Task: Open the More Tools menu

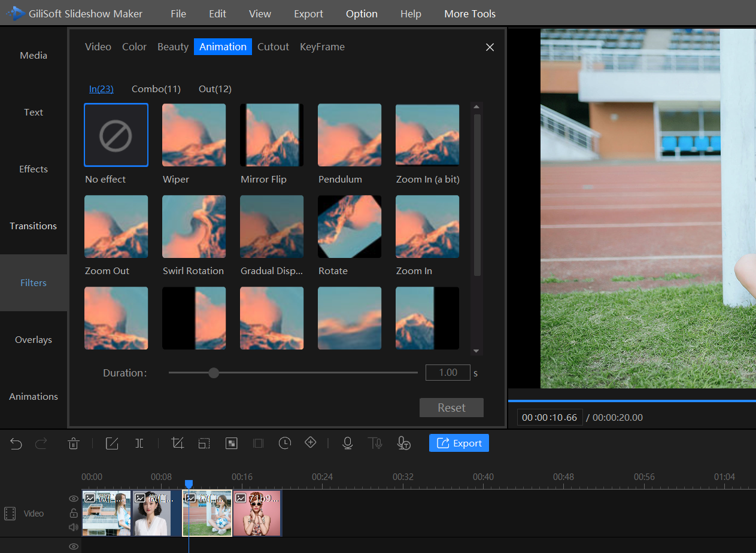Action: point(470,14)
